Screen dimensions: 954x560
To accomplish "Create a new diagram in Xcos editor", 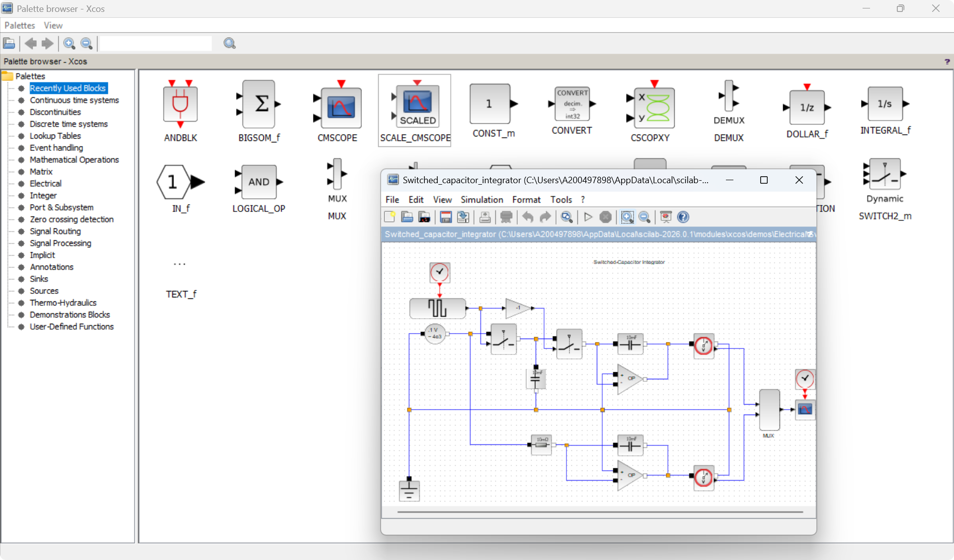I will (390, 217).
